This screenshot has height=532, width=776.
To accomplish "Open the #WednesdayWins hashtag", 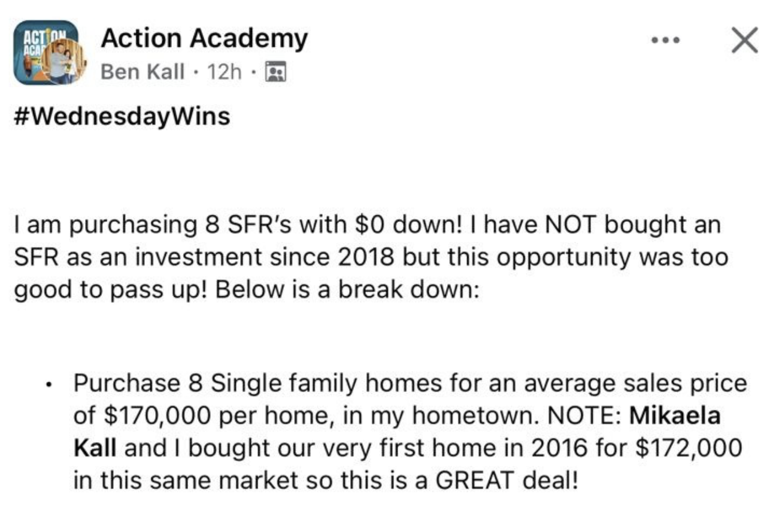I will (122, 115).
